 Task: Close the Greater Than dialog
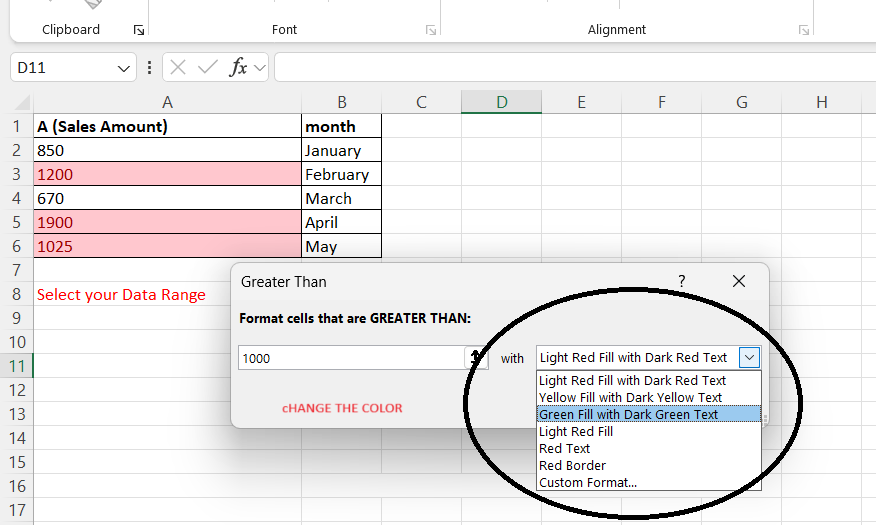pos(739,281)
